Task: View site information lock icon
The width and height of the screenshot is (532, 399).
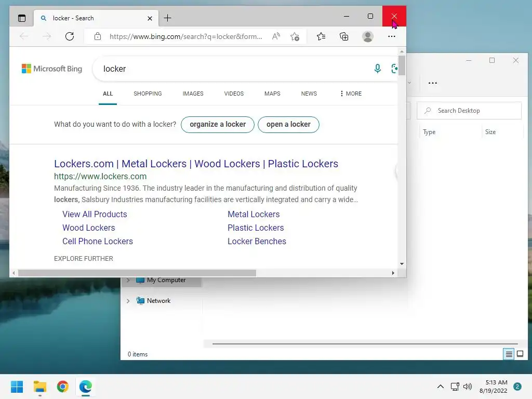Action: (98, 36)
